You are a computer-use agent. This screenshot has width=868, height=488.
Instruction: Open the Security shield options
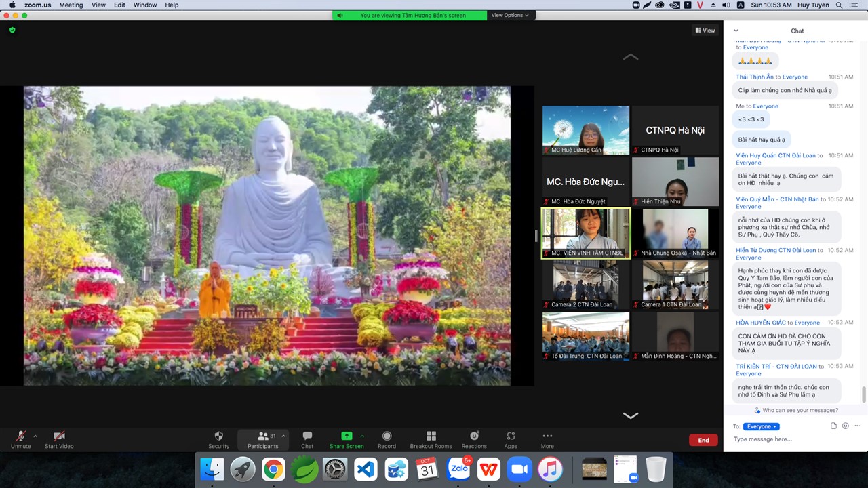[218, 439]
